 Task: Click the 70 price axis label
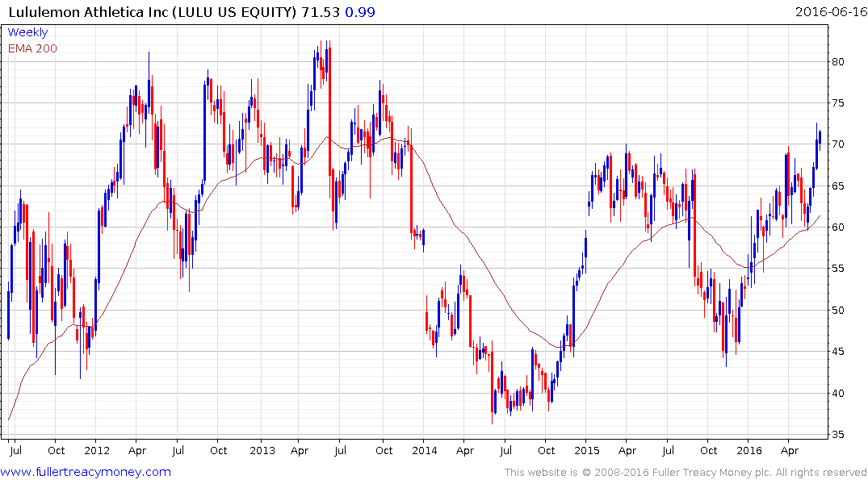point(837,144)
